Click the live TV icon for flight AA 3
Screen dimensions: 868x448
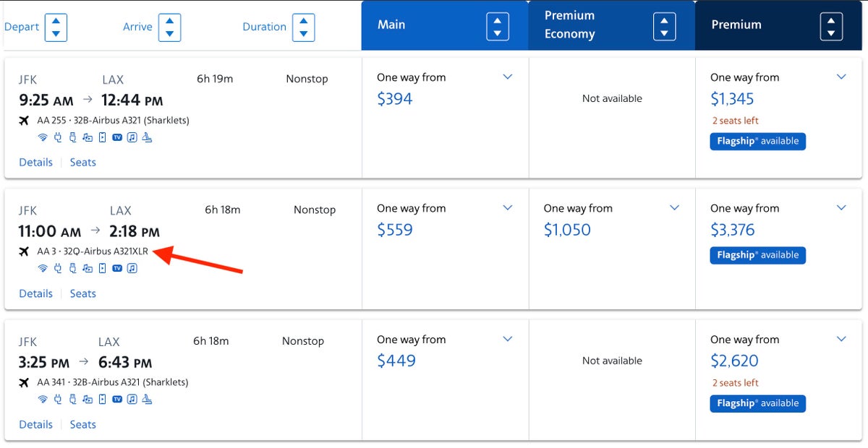(117, 269)
